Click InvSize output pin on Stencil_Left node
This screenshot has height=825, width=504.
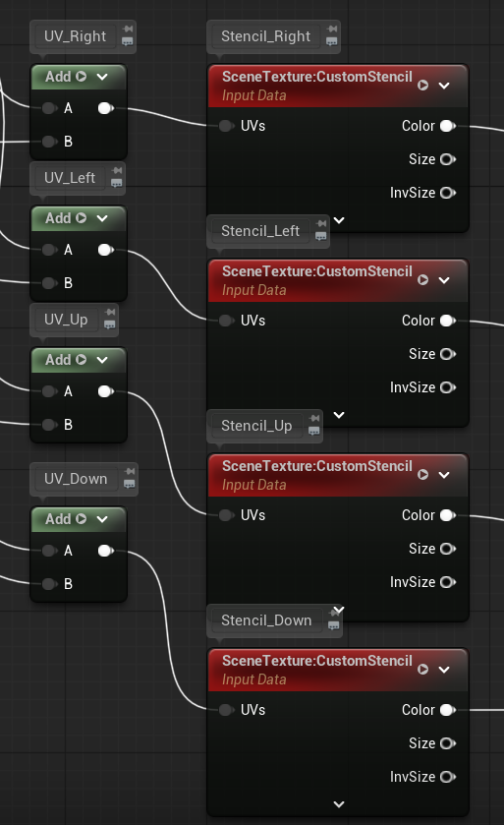pos(448,387)
